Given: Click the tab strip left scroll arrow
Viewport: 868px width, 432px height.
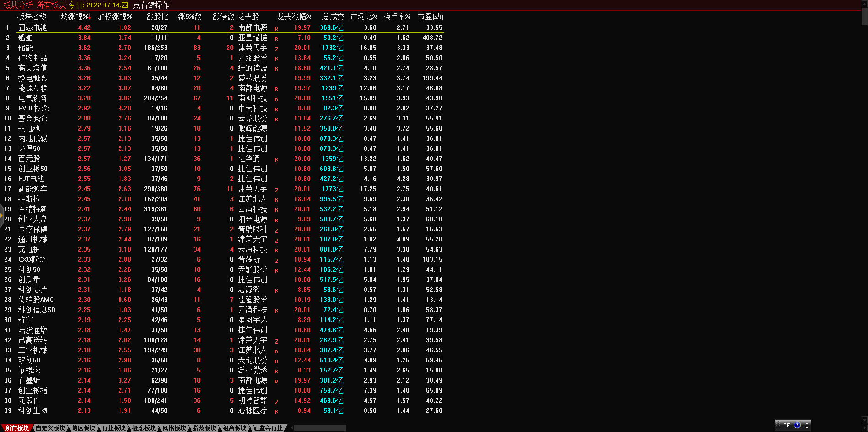Looking at the screenshot, I should click(x=291, y=428).
